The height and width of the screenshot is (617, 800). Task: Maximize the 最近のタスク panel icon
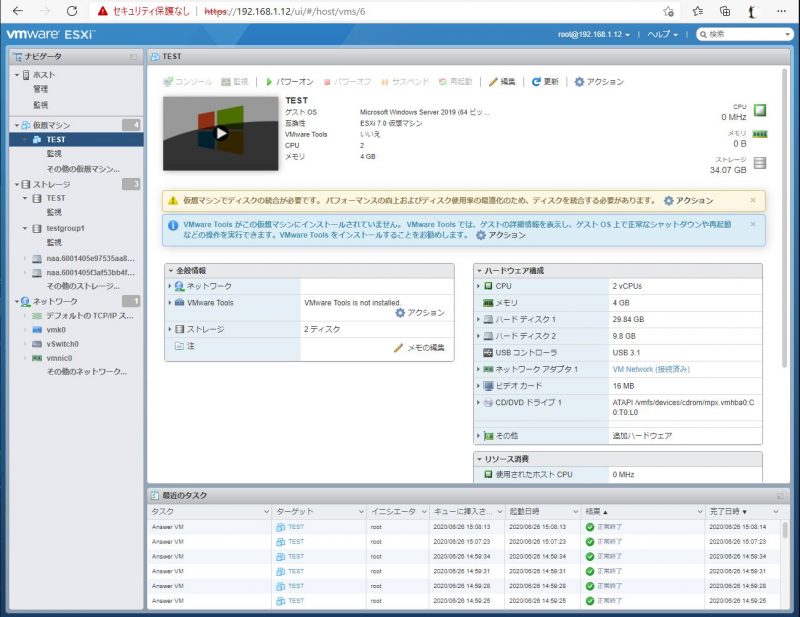(x=780, y=496)
